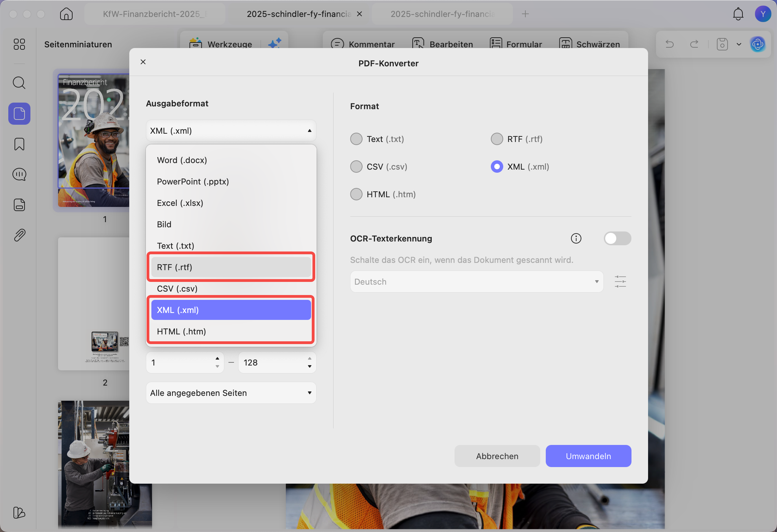Open the notifications bell
The height and width of the screenshot is (532, 777).
coord(738,14)
